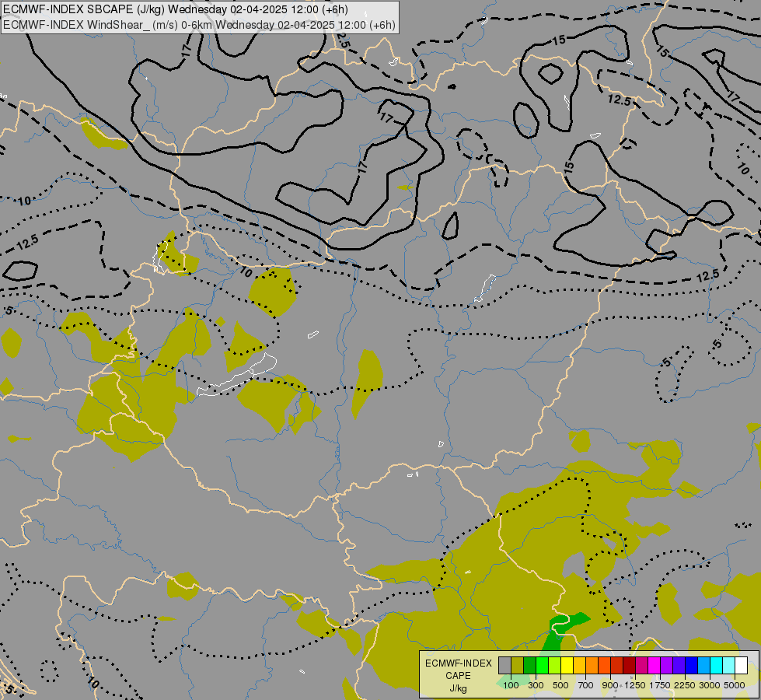Click the WindShear 0-6km title line

(200, 25)
